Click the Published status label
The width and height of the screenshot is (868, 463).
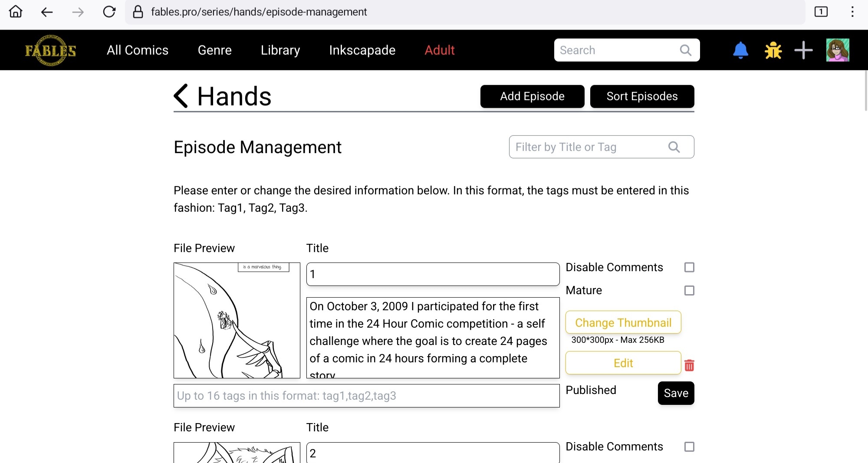tap(591, 390)
